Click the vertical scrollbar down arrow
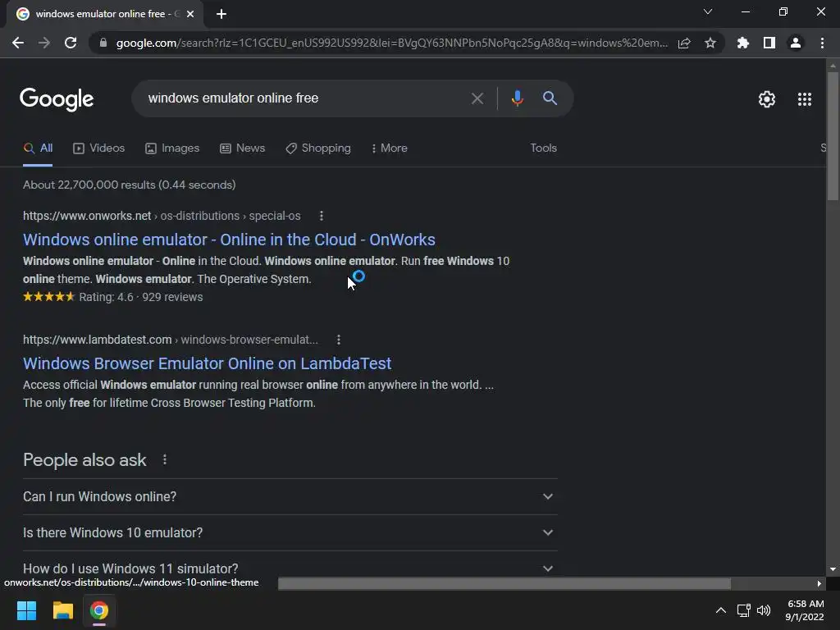The height and width of the screenshot is (630, 840). point(833,569)
